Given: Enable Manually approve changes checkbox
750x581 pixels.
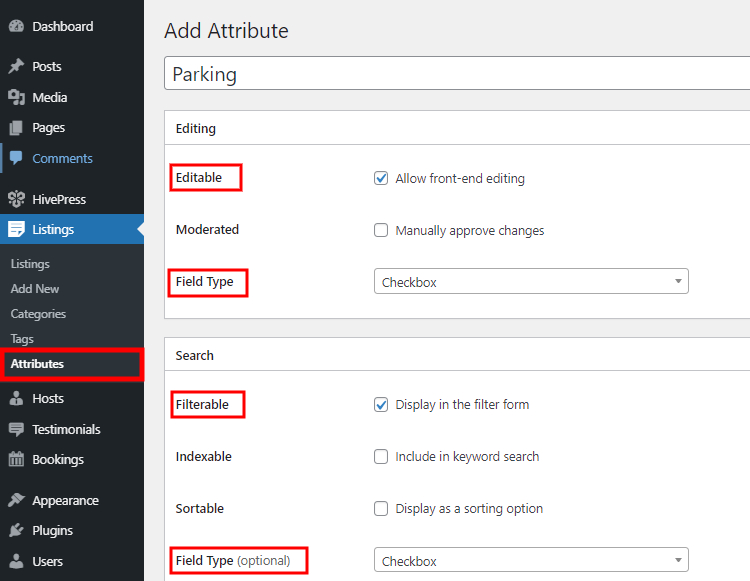Looking at the screenshot, I should (381, 230).
